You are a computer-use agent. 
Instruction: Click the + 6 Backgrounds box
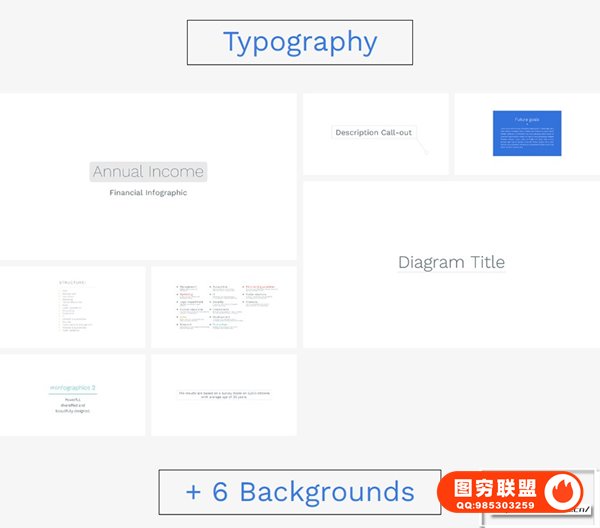tap(300, 492)
